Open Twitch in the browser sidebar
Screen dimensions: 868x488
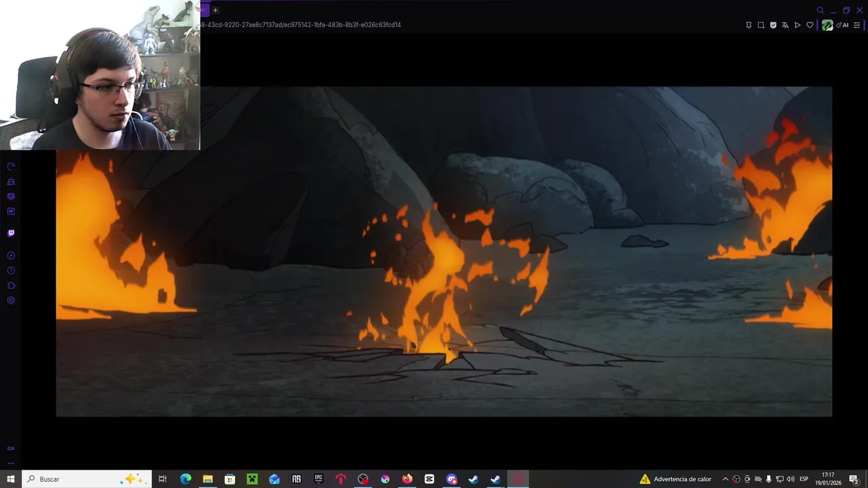click(x=11, y=233)
